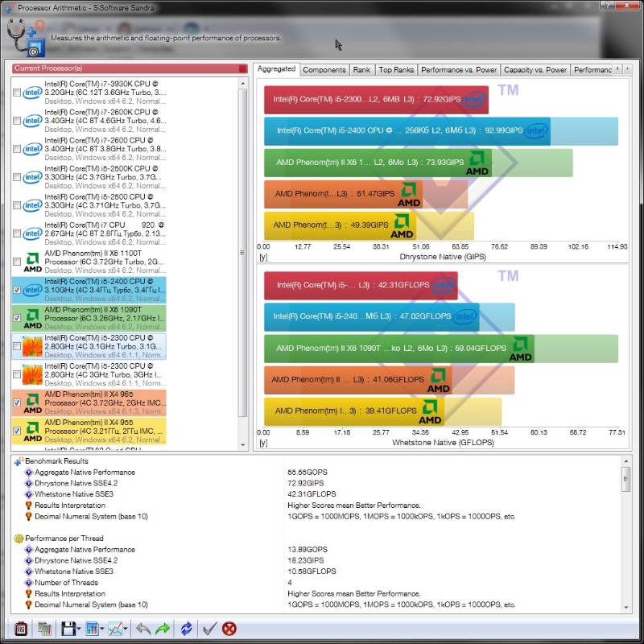The width and height of the screenshot is (644, 644).
Task: Click the [y] toggle under Dhrystone chart
Action: [263, 257]
